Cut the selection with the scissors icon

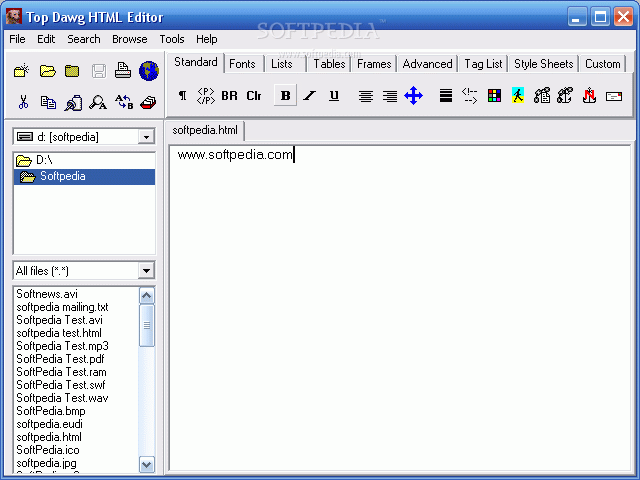point(23,102)
